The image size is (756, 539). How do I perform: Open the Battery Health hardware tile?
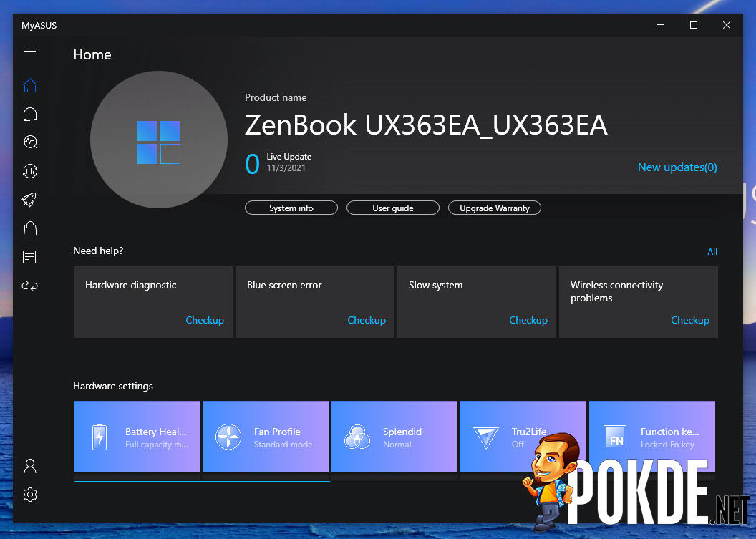point(137,437)
